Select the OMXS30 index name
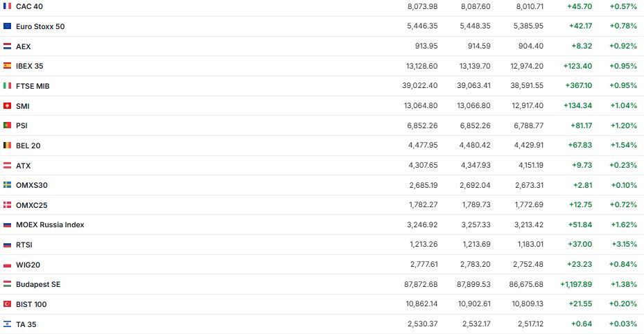The width and height of the screenshot is (644, 334). click(x=32, y=185)
